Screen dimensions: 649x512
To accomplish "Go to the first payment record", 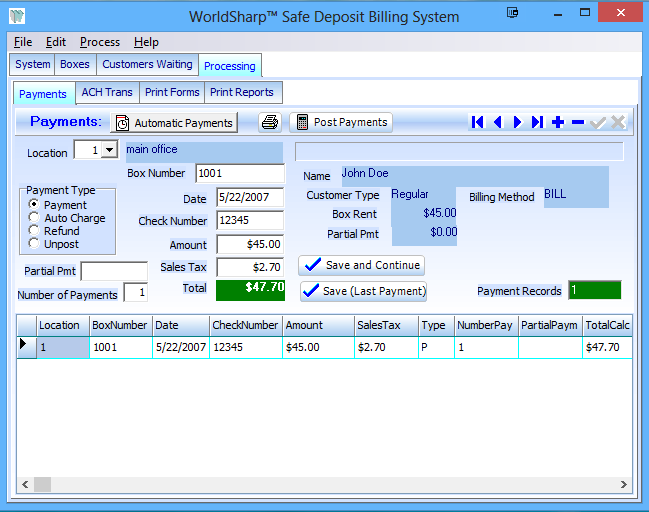I will 478,122.
